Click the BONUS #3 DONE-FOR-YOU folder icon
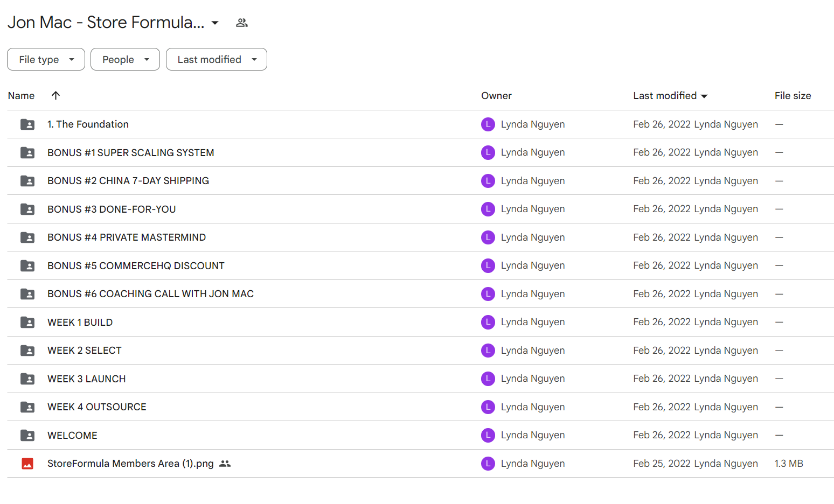834x504 pixels. point(27,209)
